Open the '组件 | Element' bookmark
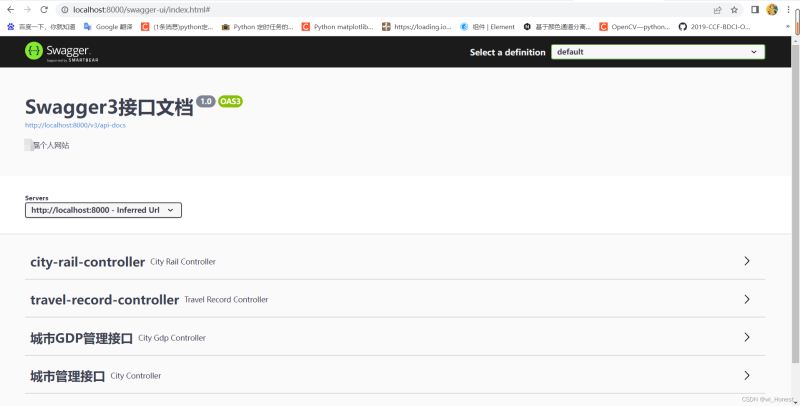 [487, 27]
